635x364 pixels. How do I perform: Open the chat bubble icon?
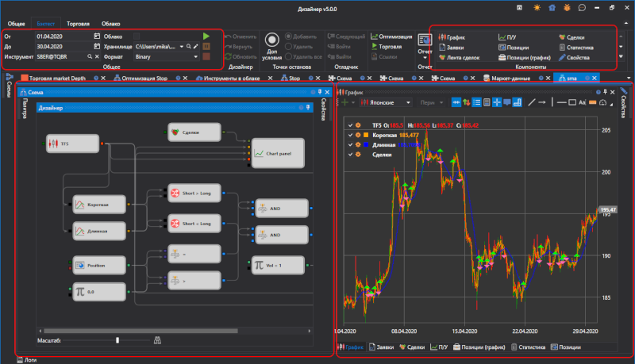point(582,8)
